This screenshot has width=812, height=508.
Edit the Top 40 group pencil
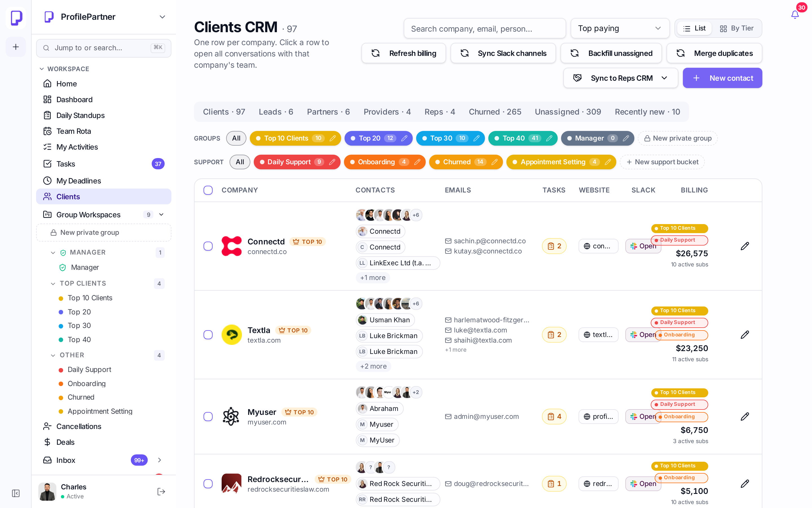(549, 138)
